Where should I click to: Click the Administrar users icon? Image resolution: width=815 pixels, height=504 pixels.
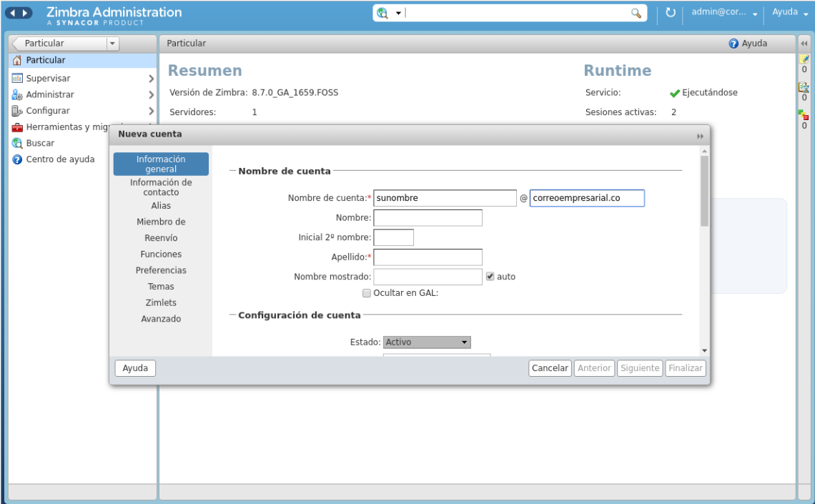18,95
